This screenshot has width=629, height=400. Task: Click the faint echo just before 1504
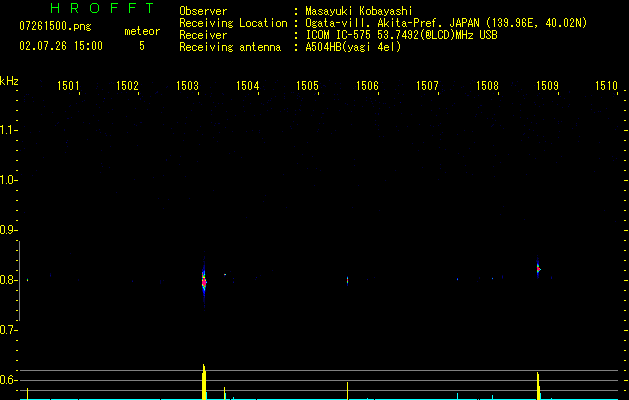tap(225, 274)
